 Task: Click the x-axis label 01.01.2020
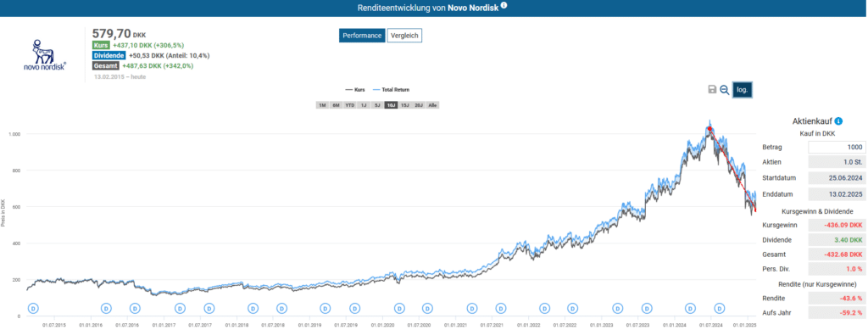pyautogui.click(x=383, y=325)
